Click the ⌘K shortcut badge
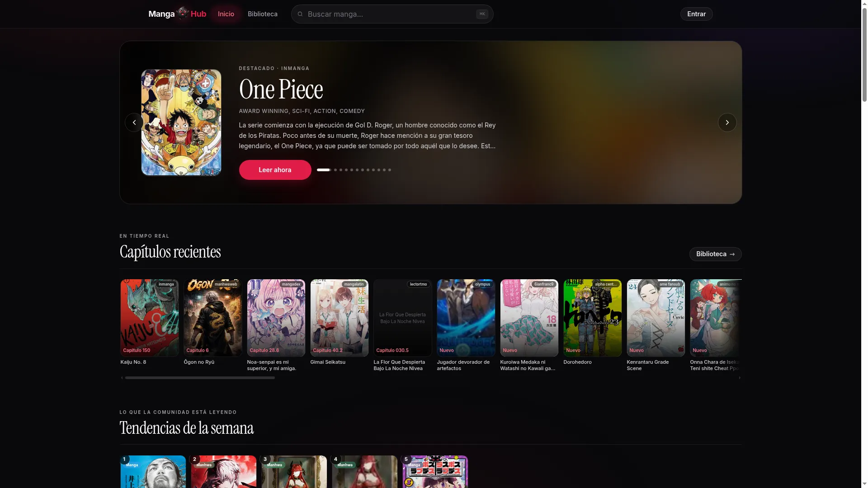The image size is (868, 488). tap(482, 14)
